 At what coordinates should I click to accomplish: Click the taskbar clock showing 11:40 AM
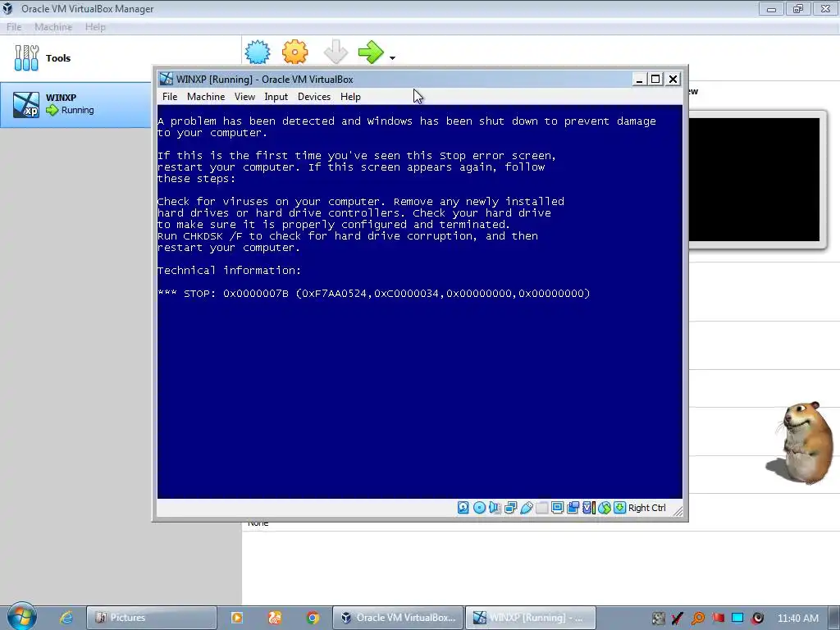point(797,619)
